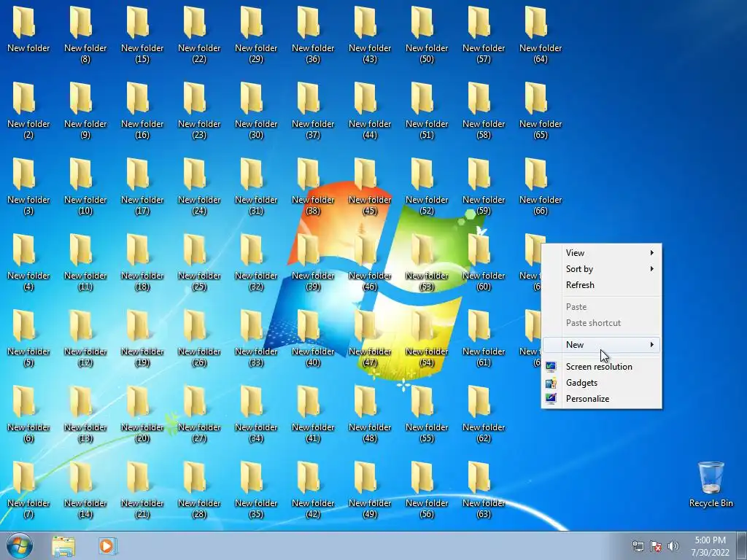747x560 pixels.
Task: Select Personalize in the context menu
Action: (602, 399)
